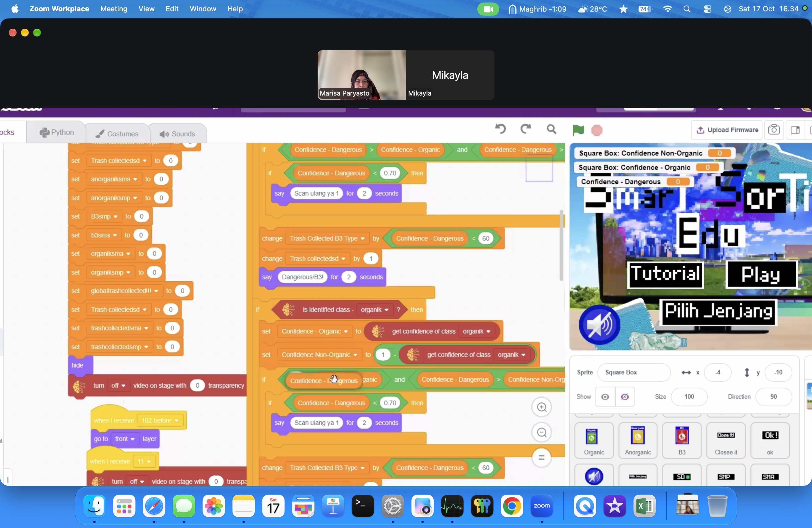Image resolution: width=812 pixels, height=528 pixels.
Task: Stop the project with the red stop button
Action: (x=597, y=130)
